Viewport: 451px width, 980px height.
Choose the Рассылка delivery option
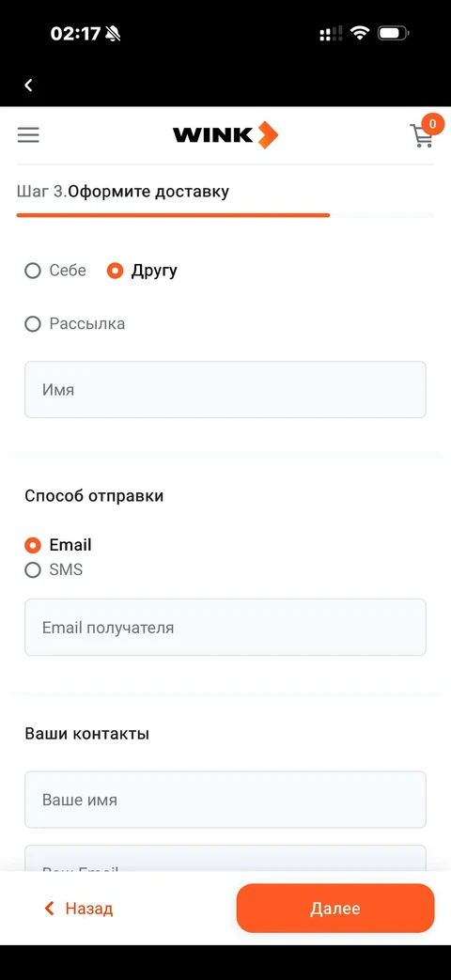coord(74,324)
